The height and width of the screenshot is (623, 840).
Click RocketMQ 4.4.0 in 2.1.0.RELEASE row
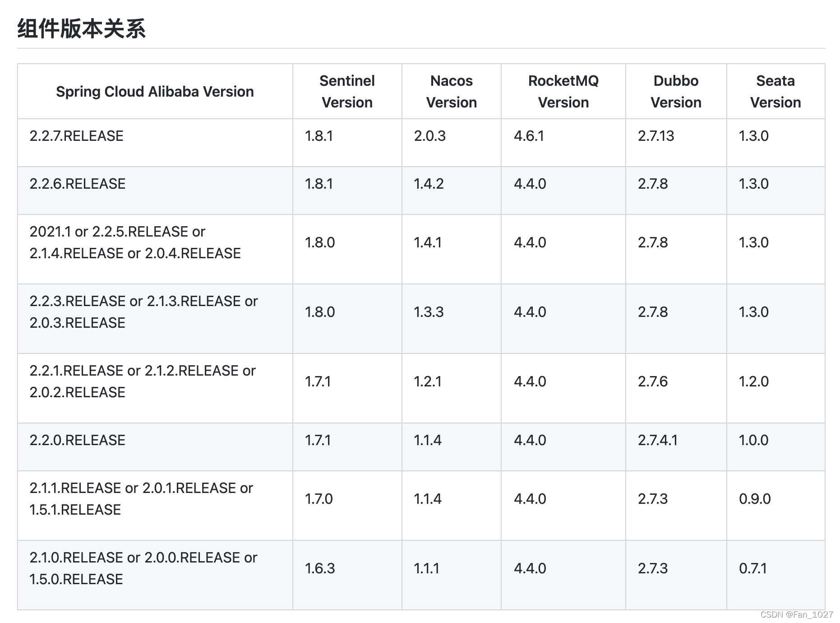[530, 568]
